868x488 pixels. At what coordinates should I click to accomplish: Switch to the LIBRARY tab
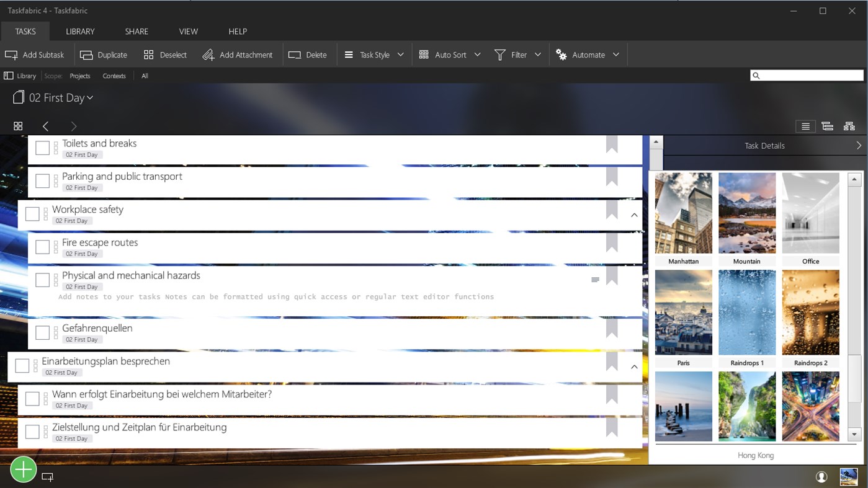(x=79, y=31)
